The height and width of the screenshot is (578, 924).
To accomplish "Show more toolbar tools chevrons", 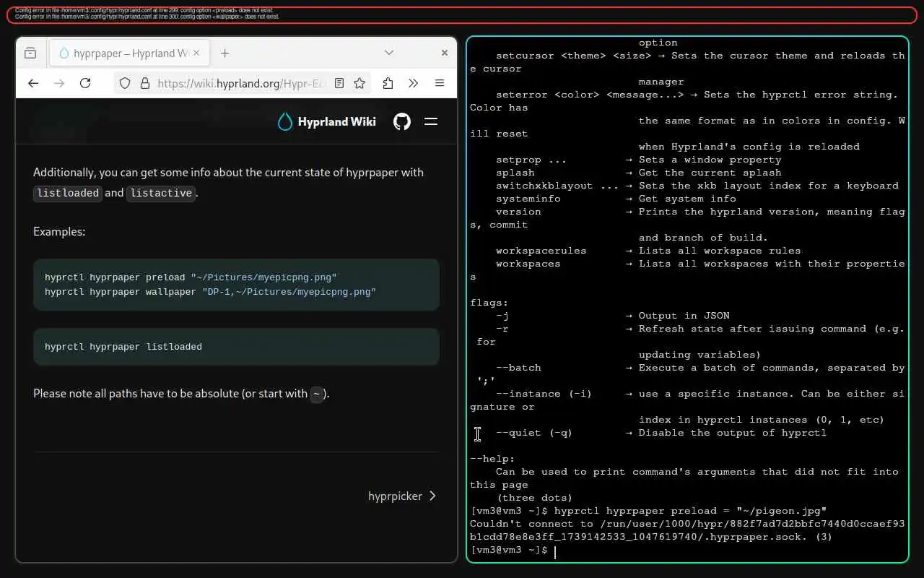I will 414,83.
